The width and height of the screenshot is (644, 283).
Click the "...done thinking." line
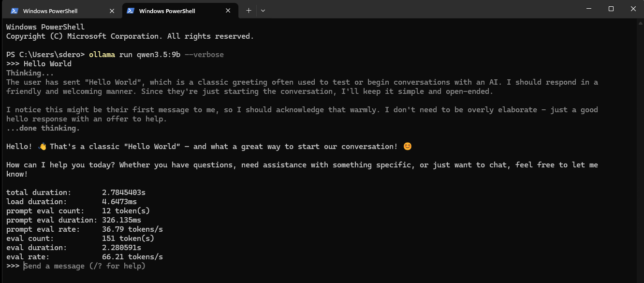[43, 128]
